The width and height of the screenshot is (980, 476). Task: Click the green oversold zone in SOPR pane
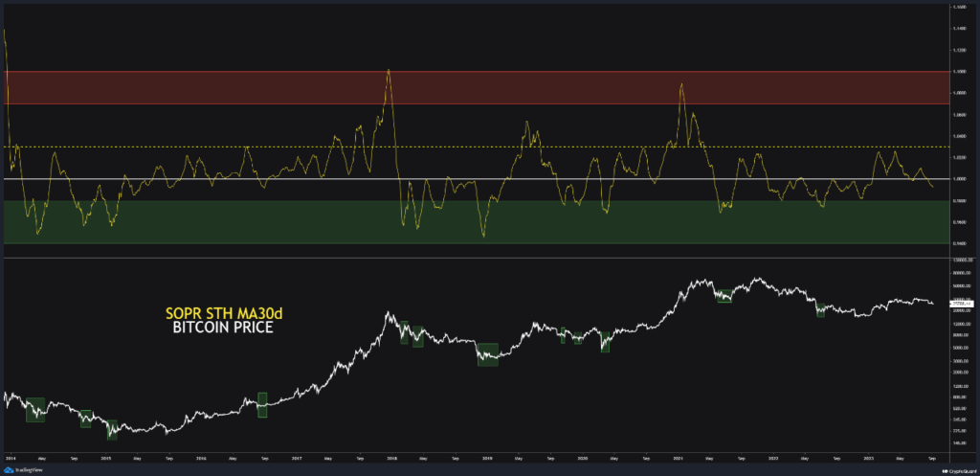click(x=239, y=221)
